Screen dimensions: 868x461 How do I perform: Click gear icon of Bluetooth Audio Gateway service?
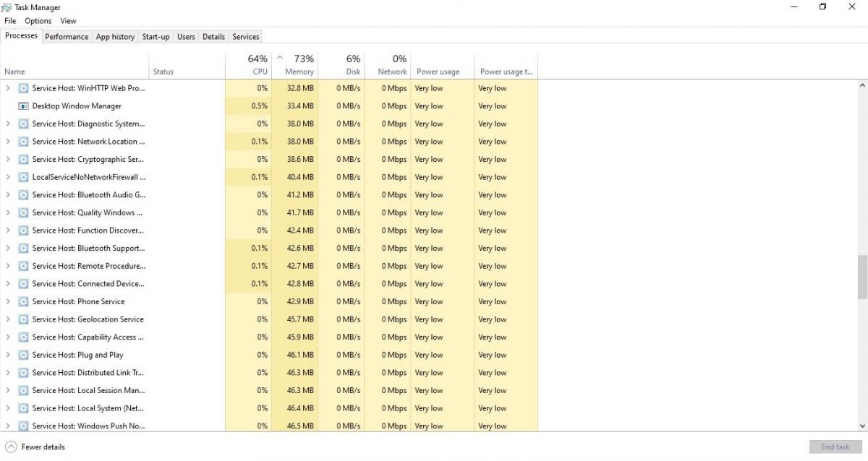tap(23, 195)
